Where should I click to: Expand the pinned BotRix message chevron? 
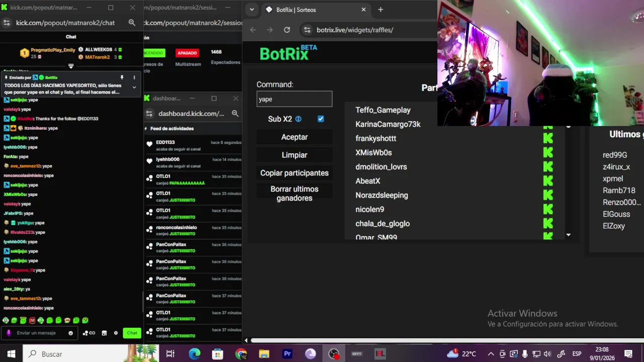[134, 87]
